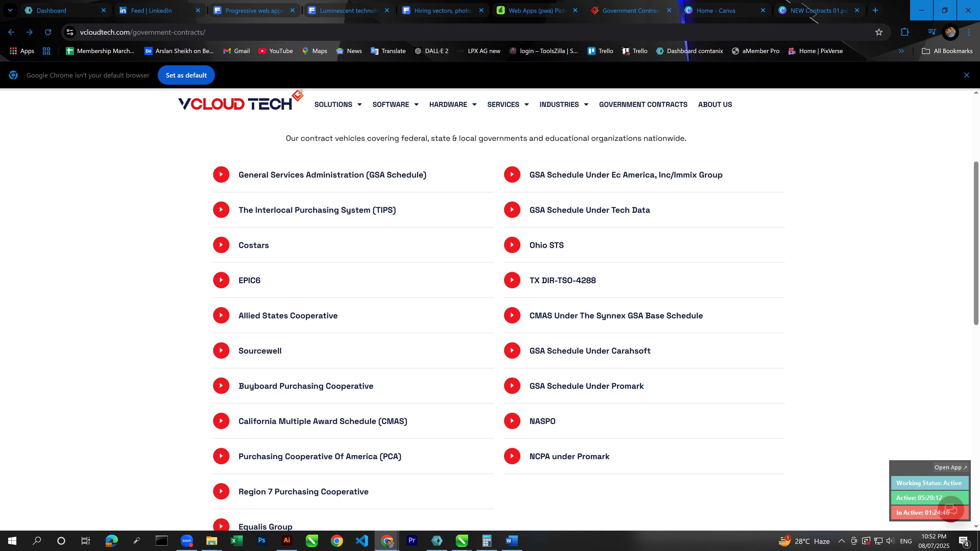View site information icon in address bar
Screen dimensions: 980x551
tap(70, 32)
